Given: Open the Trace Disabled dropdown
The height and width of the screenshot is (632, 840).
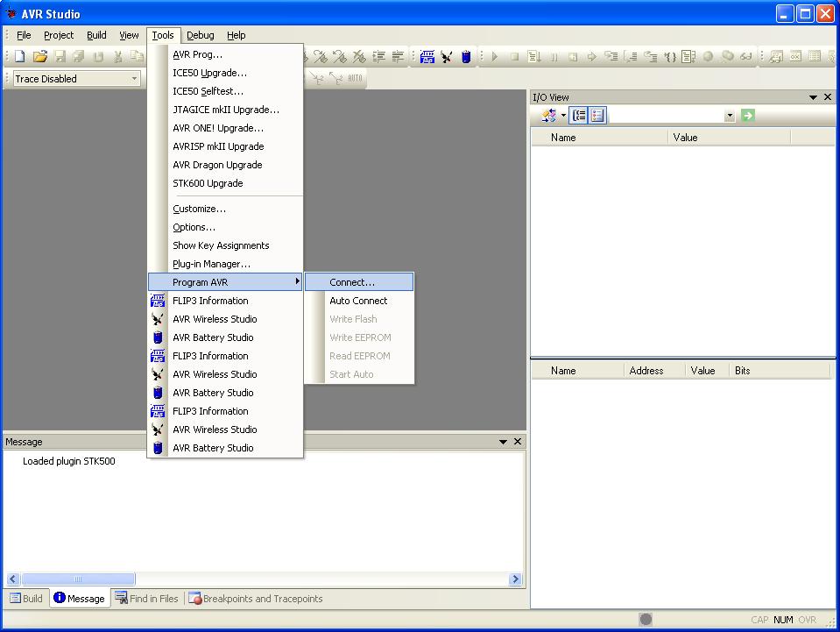Looking at the screenshot, I should click(135, 79).
